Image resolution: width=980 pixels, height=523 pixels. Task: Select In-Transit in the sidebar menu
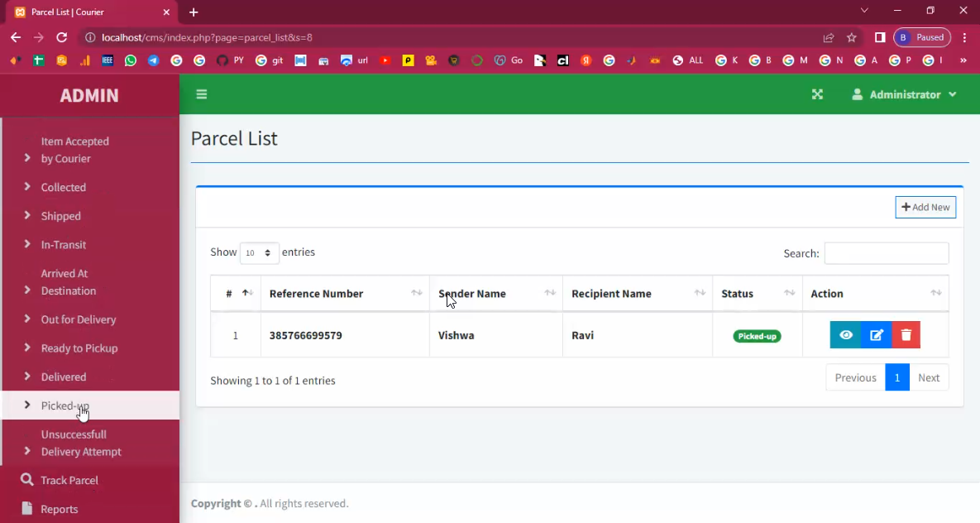click(x=64, y=245)
